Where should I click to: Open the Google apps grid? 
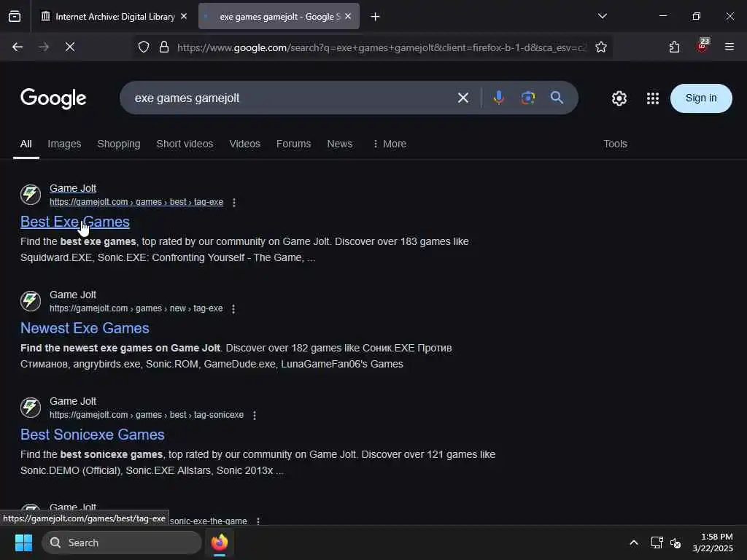(x=653, y=98)
